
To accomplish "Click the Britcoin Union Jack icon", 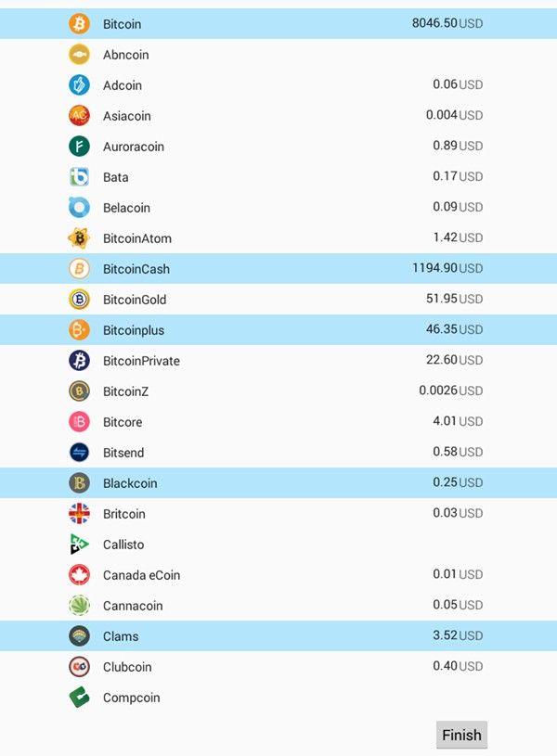I will coord(80,514).
